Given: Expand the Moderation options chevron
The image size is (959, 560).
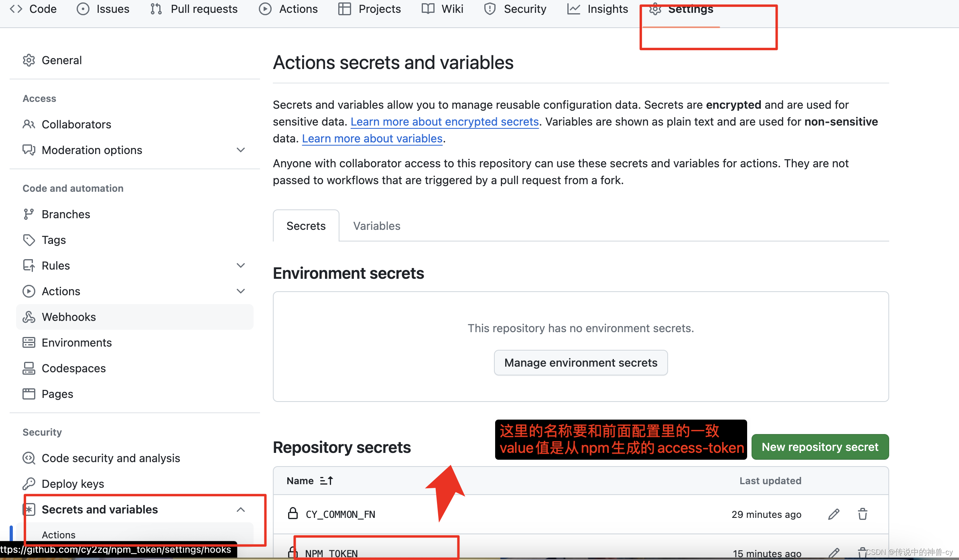Looking at the screenshot, I should click(241, 150).
